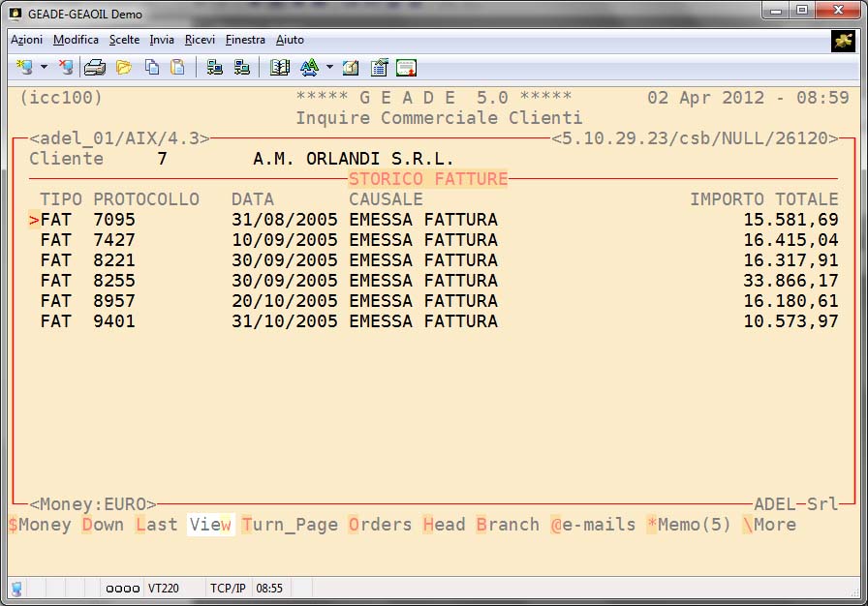Click the open folder toolbar icon
This screenshot has width=868, height=606.
[x=123, y=67]
